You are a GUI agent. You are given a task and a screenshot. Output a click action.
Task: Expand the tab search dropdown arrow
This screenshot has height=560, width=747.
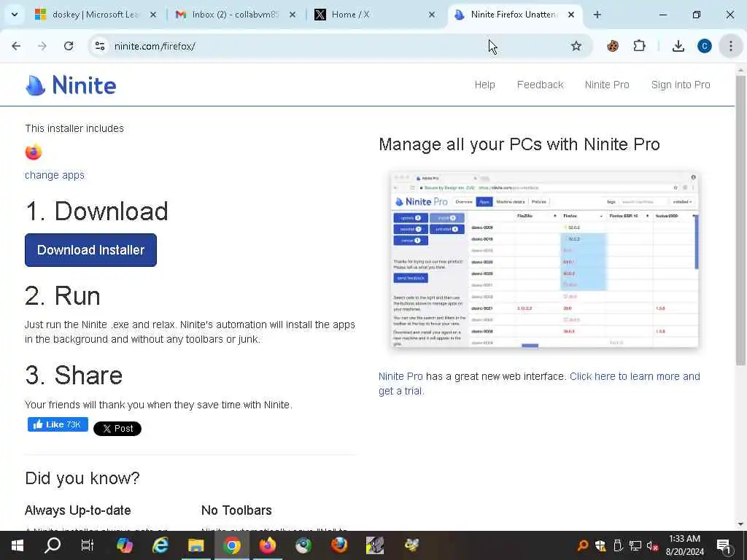click(15, 15)
